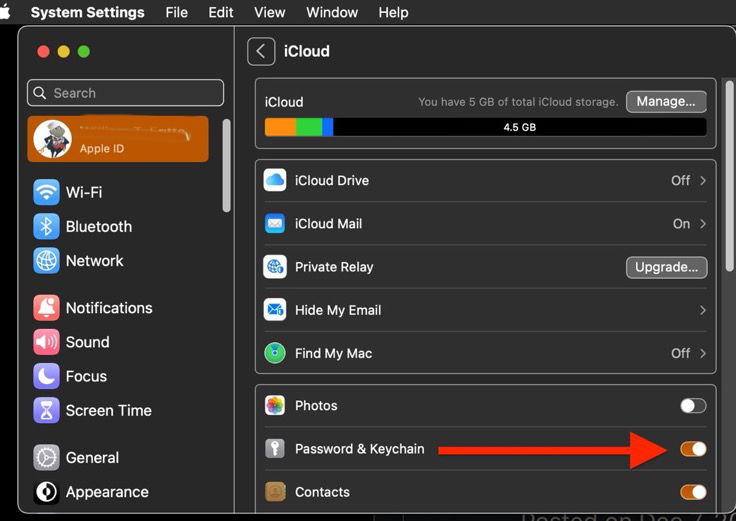Click the iCloud pane scrollbar
The width and height of the screenshot is (736, 521).
(x=729, y=176)
